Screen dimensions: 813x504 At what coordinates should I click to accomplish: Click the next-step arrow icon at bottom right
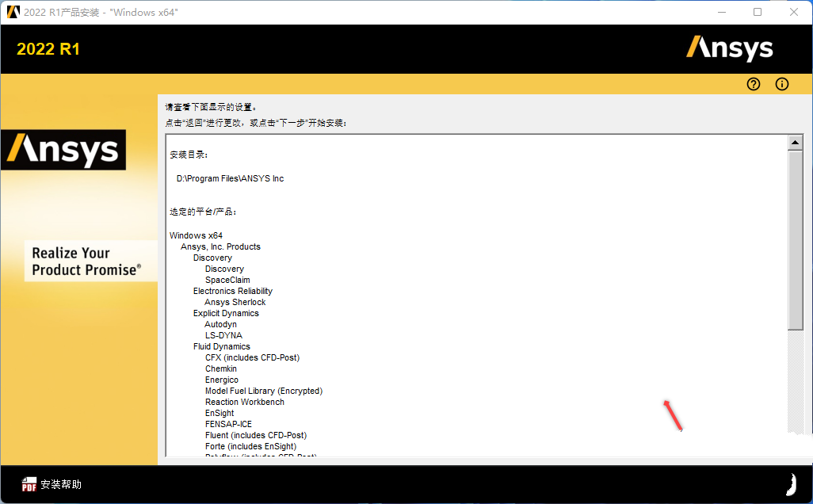click(x=792, y=485)
